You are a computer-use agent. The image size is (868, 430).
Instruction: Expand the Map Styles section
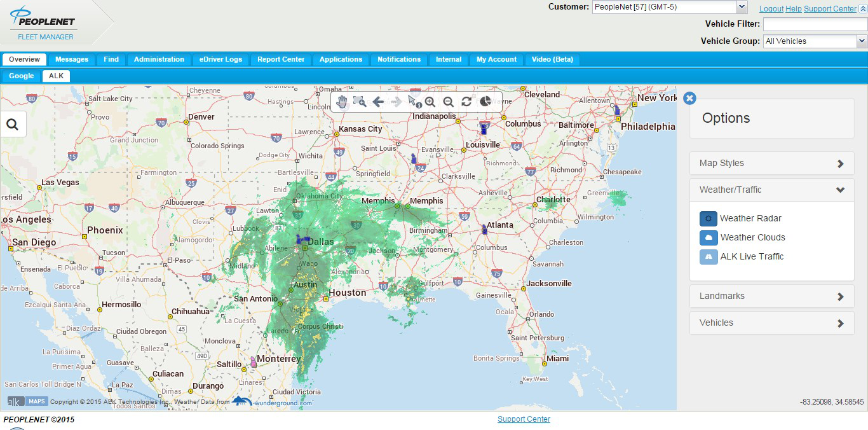pos(771,163)
